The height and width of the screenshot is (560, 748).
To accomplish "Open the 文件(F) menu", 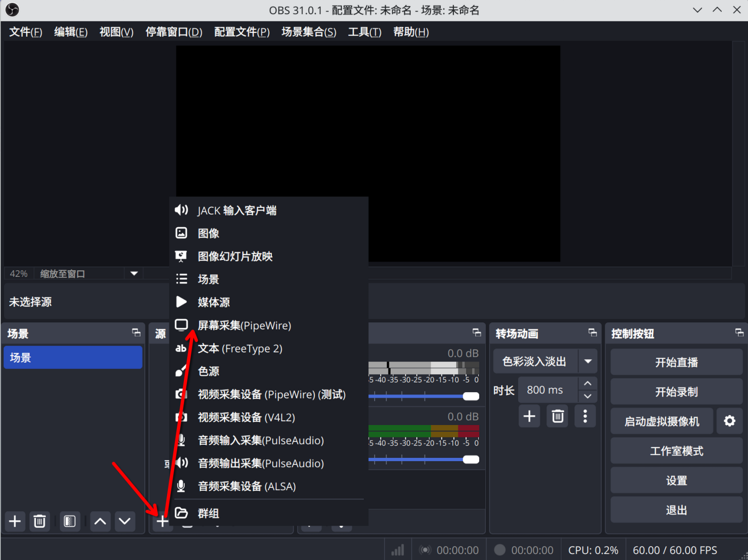I will 26,32.
